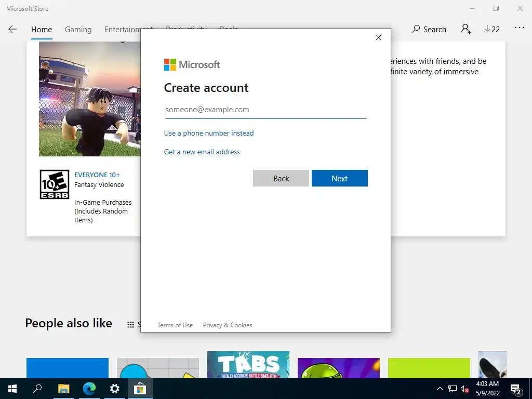Open the notification center
Viewport: 532px width, 399px height.
[x=516, y=390]
